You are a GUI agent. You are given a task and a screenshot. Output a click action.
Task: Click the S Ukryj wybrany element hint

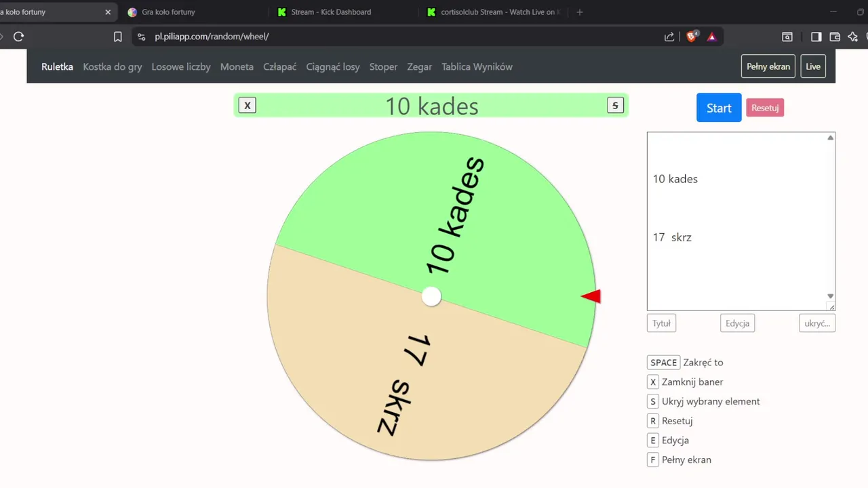[704, 401]
